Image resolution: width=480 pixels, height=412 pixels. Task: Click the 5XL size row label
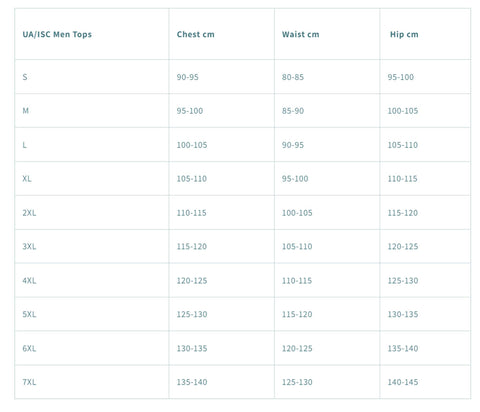29,314
